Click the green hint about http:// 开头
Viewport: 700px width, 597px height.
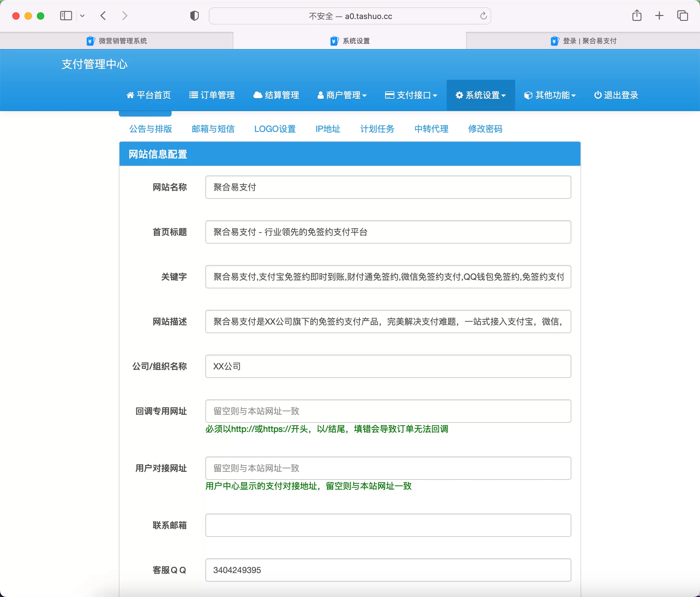(x=327, y=429)
